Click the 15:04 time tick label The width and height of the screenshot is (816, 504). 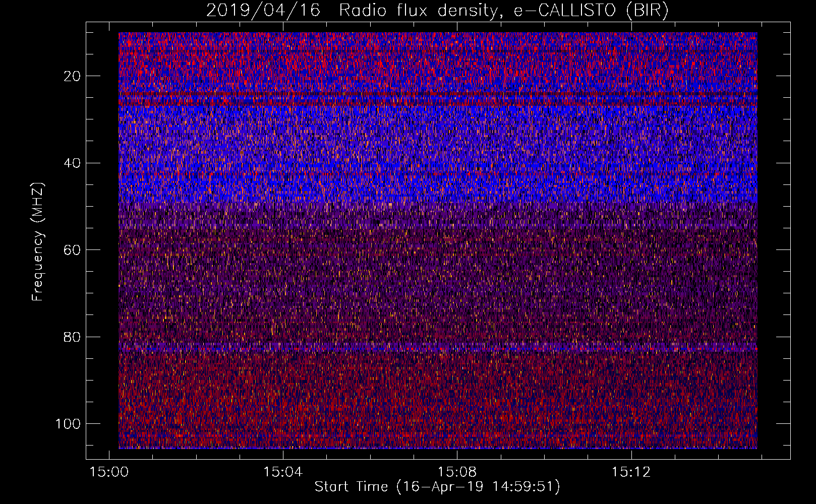(x=283, y=472)
